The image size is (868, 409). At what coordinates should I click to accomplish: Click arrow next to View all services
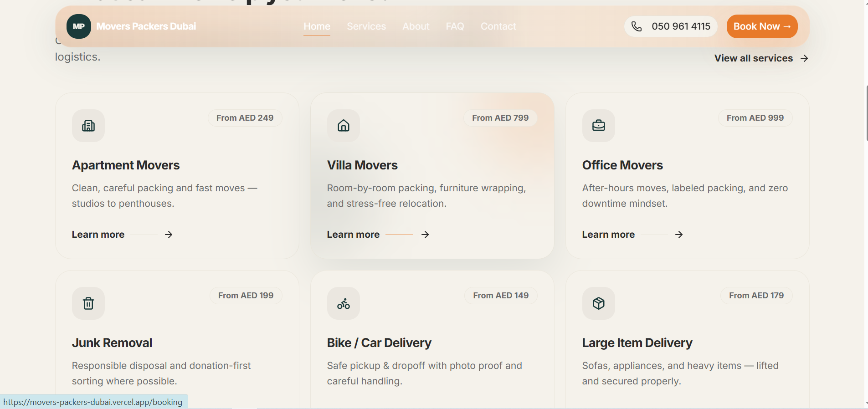pyautogui.click(x=804, y=58)
